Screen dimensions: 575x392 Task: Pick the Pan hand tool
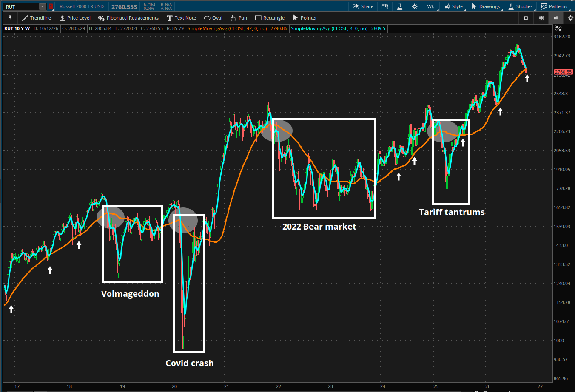(239, 18)
